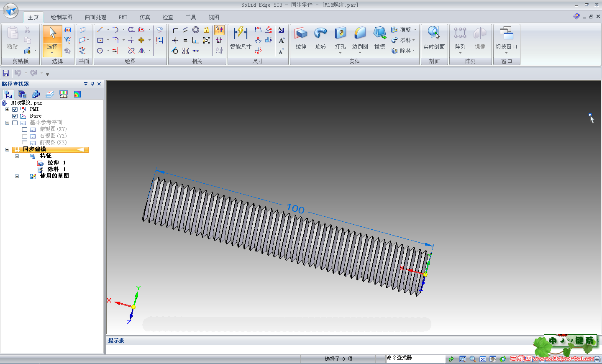The width and height of the screenshot is (602, 364).
Task: Click the Zoom area icon in status bar
Action: (463, 359)
